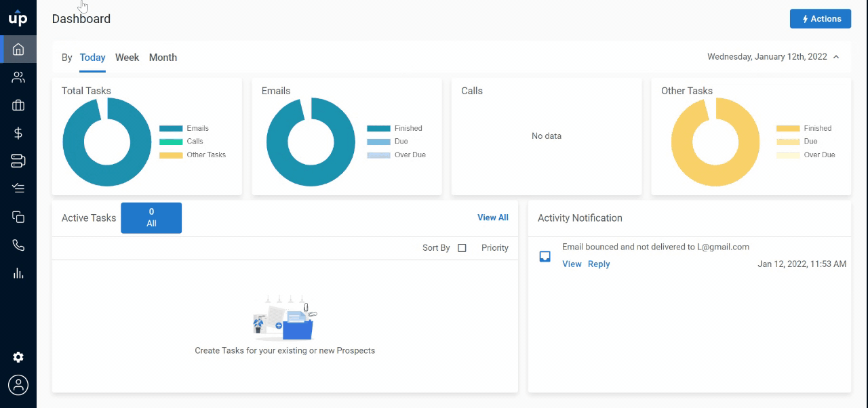The height and width of the screenshot is (408, 868).
Task: Open the briefcase Accounts icon in sidebar
Action: (x=18, y=105)
